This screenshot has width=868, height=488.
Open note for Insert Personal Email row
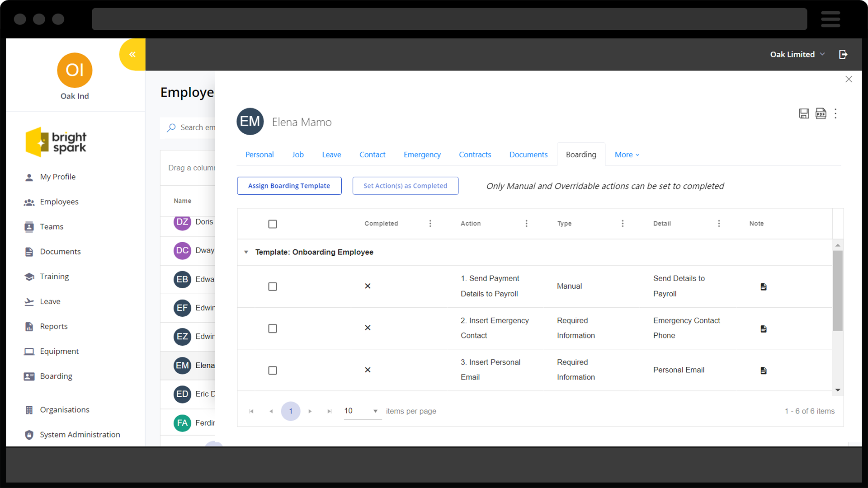(764, 370)
